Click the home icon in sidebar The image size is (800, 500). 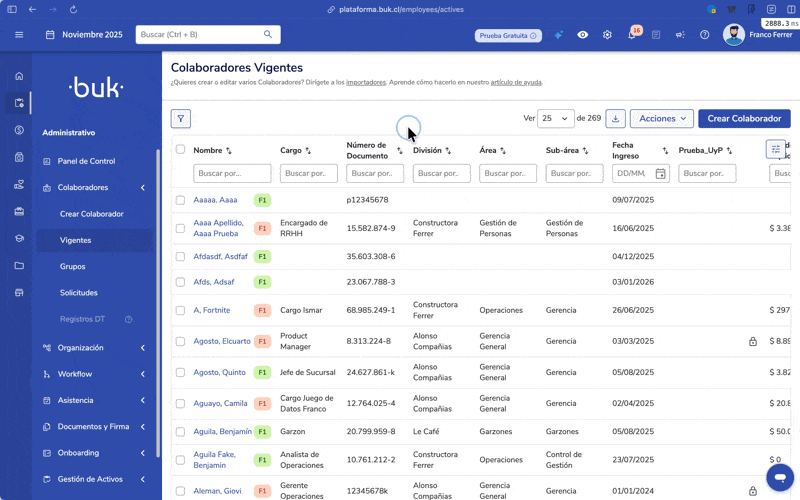[19, 76]
